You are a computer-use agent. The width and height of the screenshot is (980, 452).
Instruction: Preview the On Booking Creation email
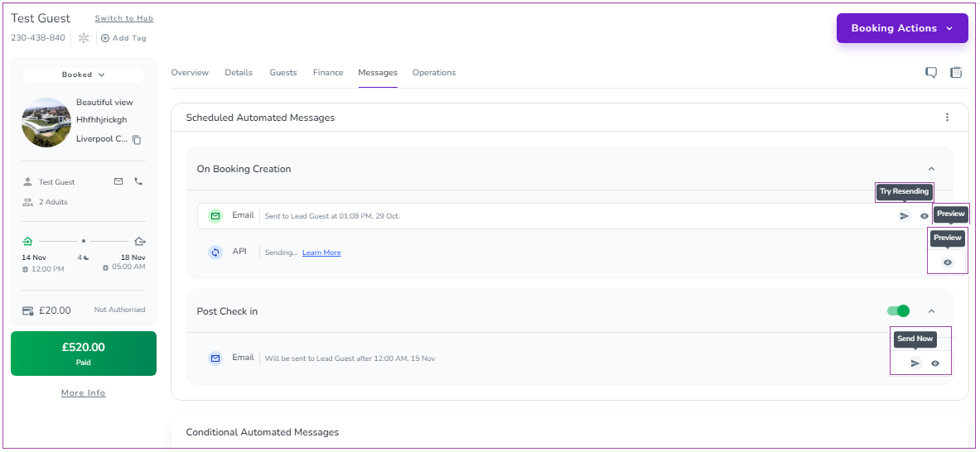[924, 216]
